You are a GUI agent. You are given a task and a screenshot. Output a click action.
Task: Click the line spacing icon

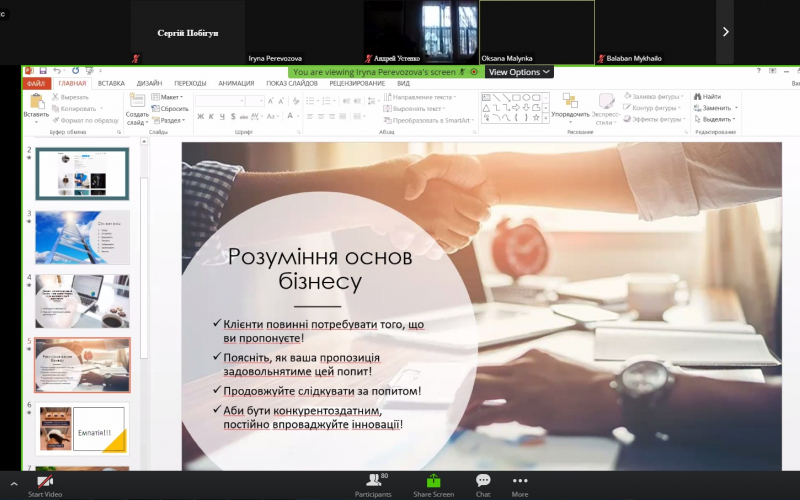(x=372, y=101)
